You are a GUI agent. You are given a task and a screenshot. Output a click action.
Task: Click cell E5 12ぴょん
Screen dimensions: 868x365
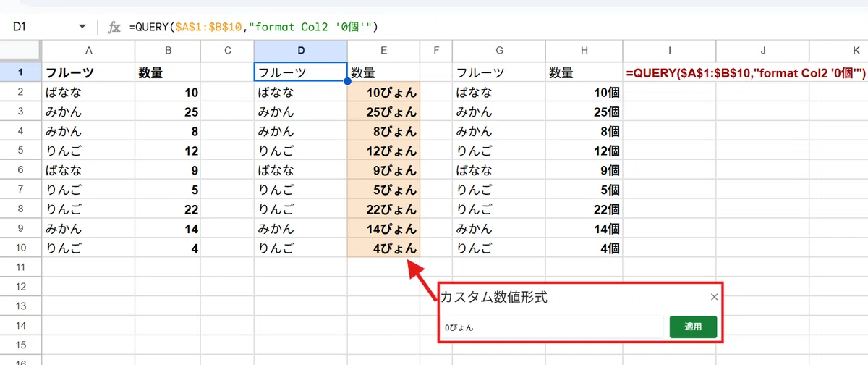[x=383, y=151]
